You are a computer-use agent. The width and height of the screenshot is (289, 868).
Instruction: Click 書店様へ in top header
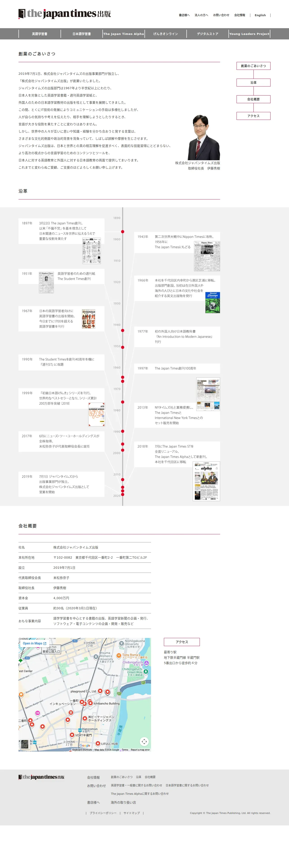click(x=184, y=15)
